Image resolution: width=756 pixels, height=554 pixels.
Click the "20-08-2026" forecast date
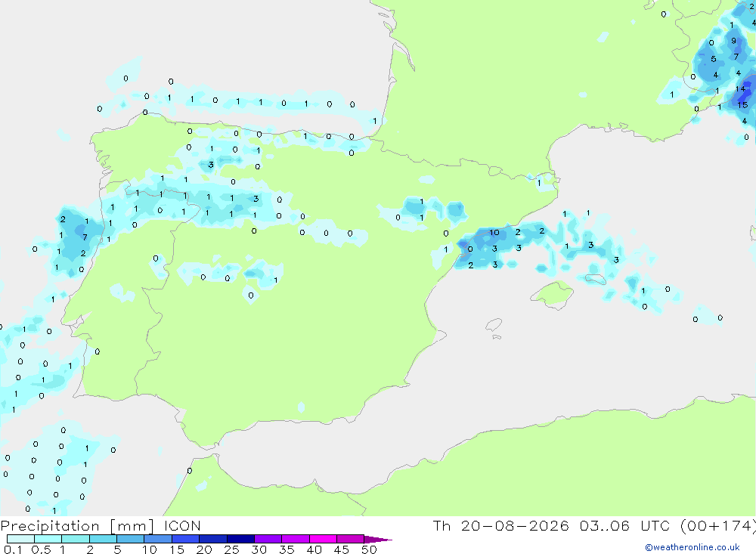(x=514, y=525)
